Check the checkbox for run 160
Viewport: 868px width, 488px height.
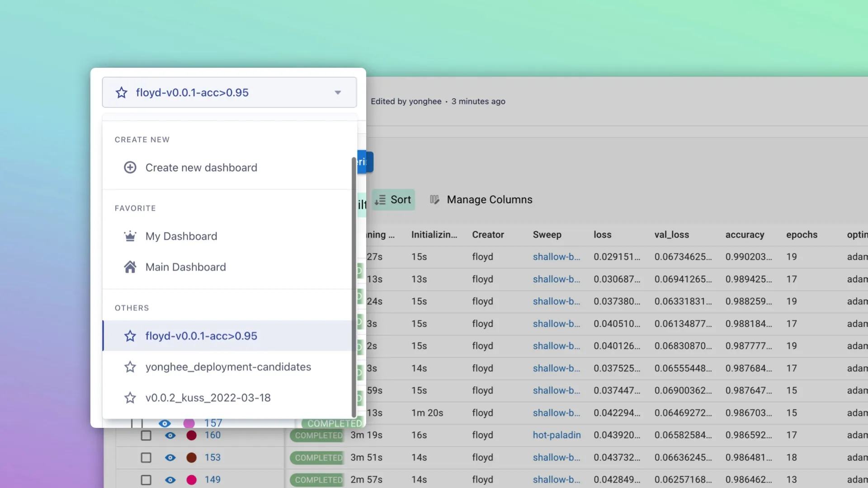click(146, 435)
